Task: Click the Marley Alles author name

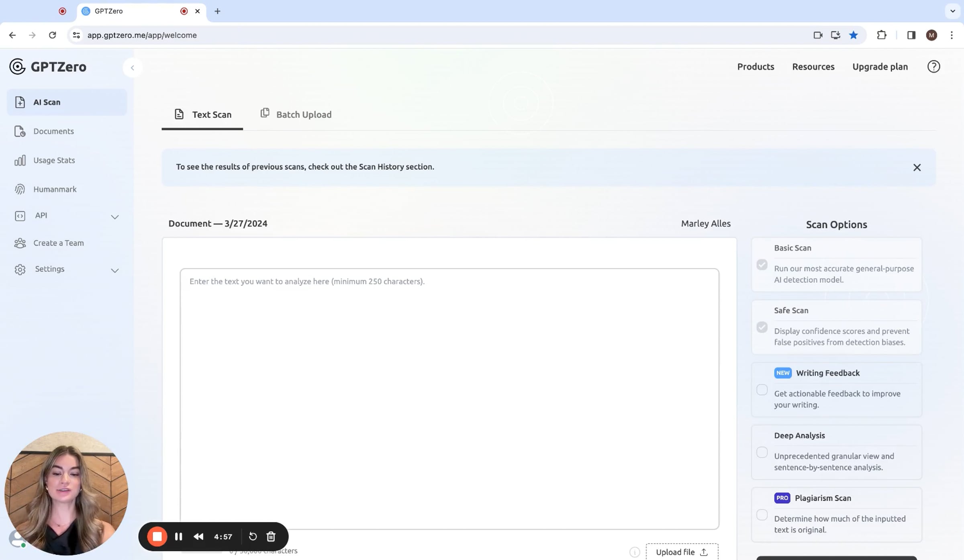Action: coord(706,224)
